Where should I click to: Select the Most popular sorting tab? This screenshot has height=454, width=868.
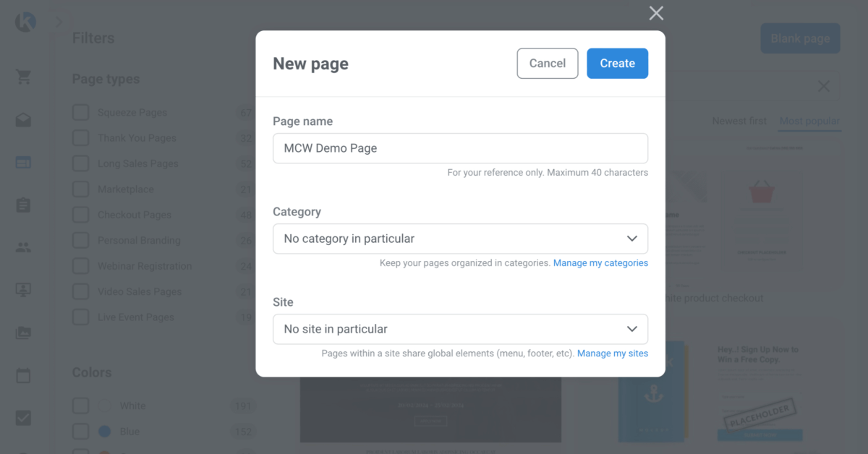809,121
